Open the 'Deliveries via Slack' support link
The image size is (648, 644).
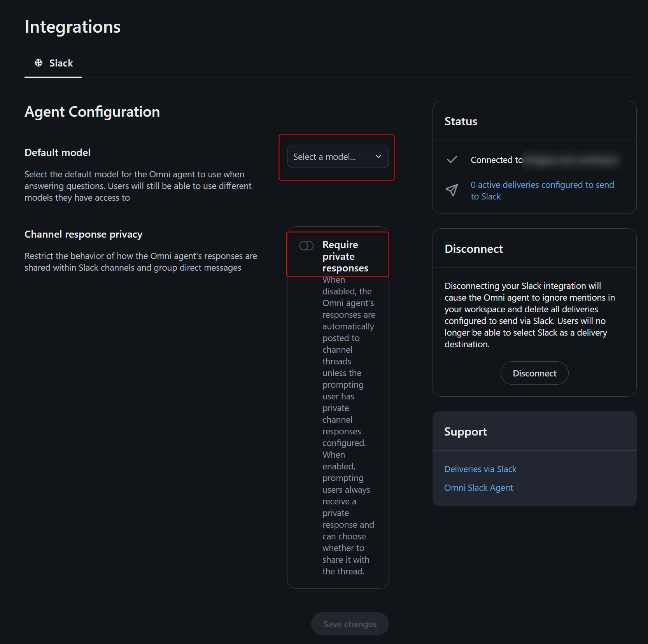[480, 469]
